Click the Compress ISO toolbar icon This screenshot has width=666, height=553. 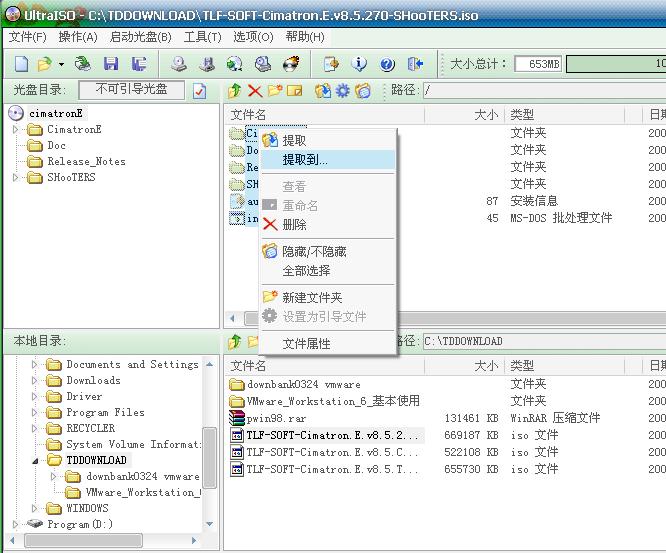[207, 64]
